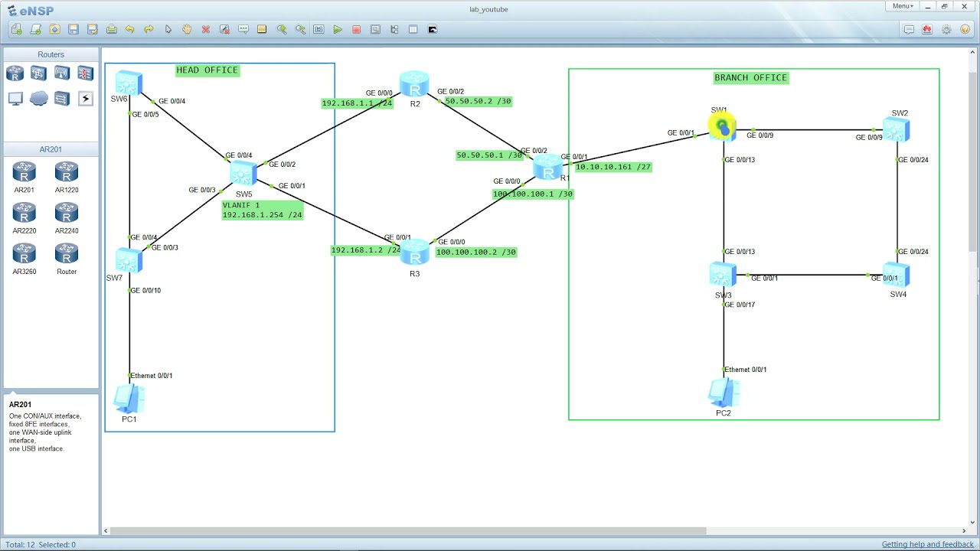This screenshot has height=551, width=980.
Task: Select the hand pan tool
Action: pos(187,29)
